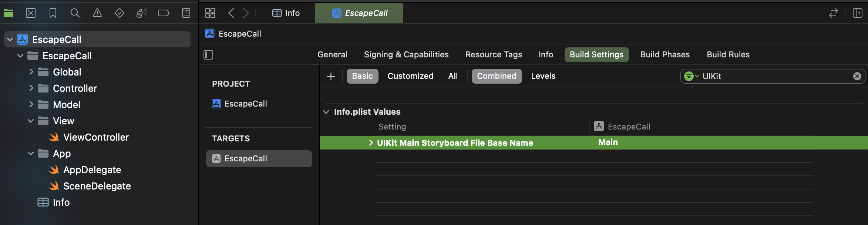Expand UIKit Main Storyboard File Base Name row
The height and width of the screenshot is (225, 868).
(371, 143)
